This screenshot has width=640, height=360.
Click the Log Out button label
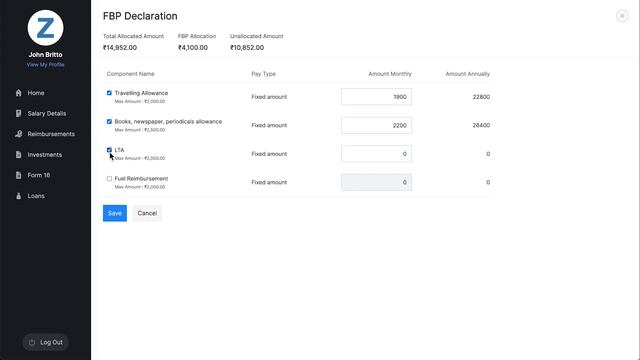pyautogui.click(x=51, y=342)
